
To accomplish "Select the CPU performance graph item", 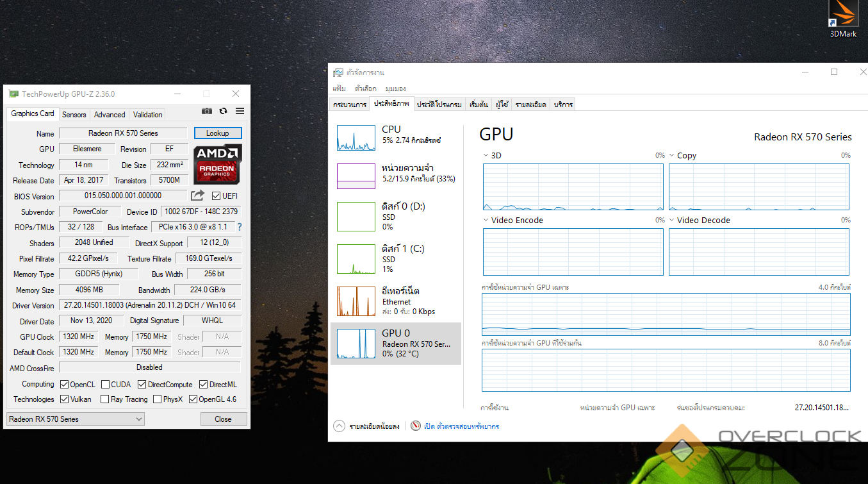I will coord(395,137).
